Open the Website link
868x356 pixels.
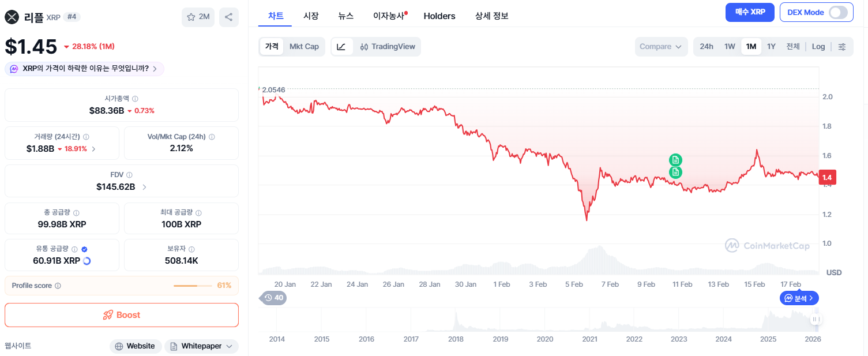click(x=136, y=346)
